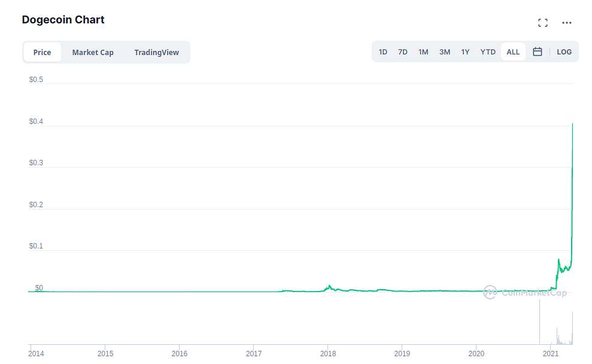Click the 2016 year axis label
This screenshot has height=364, width=592.
[x=180, y=353]
